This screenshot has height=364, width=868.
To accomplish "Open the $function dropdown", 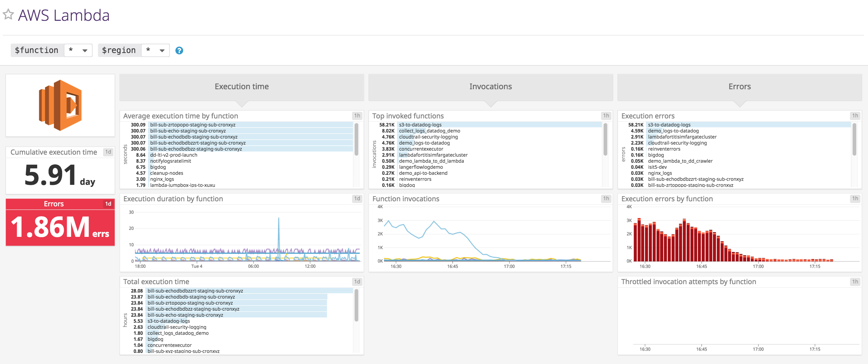I will click(x=78, y=50).
